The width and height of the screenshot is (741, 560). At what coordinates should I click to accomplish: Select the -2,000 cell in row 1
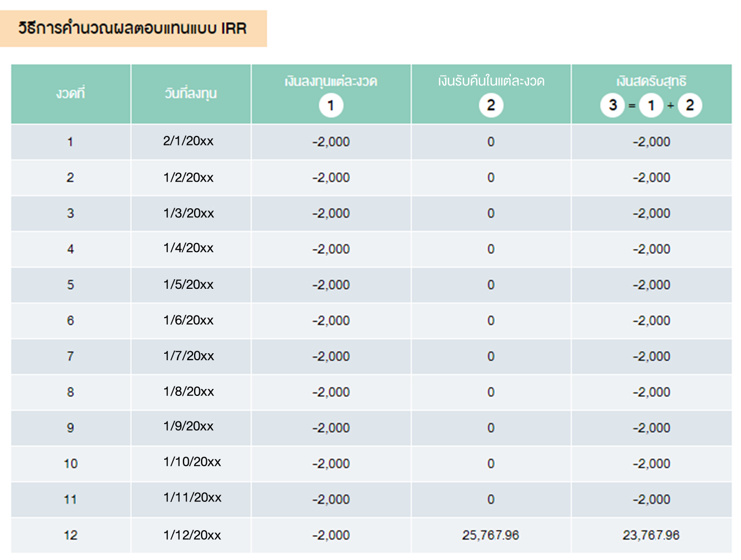331,142
